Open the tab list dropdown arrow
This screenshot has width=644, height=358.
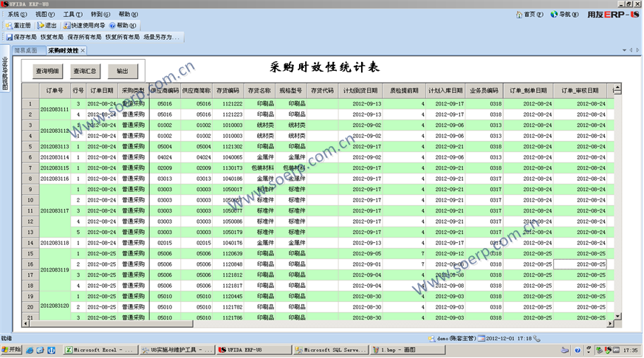point(624,50)
